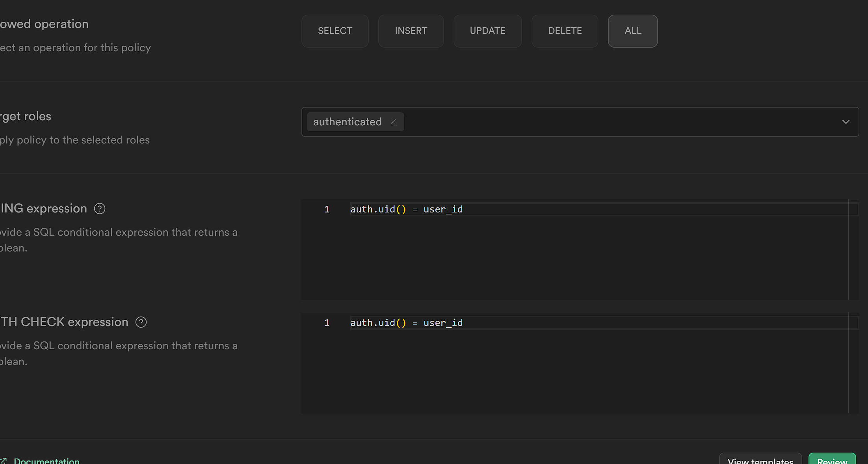
Task: Click auth.uid() in the USING expression editor
Action: click(377, 209)
